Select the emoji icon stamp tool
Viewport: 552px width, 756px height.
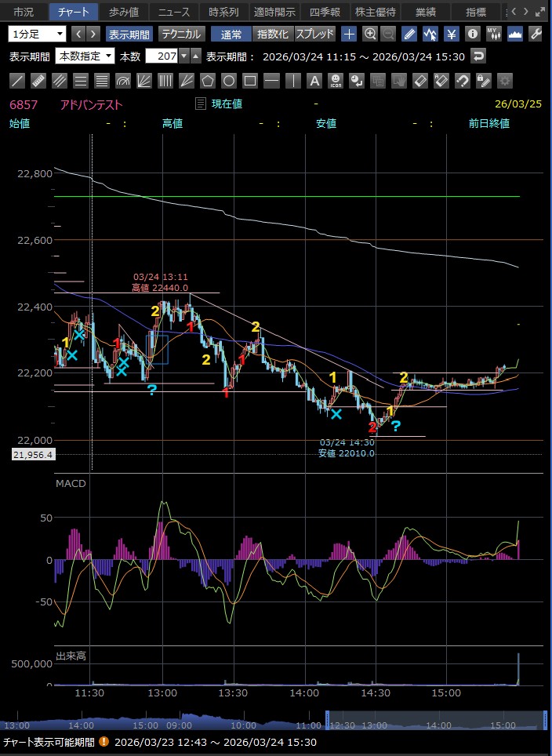[x=335, y=80]
